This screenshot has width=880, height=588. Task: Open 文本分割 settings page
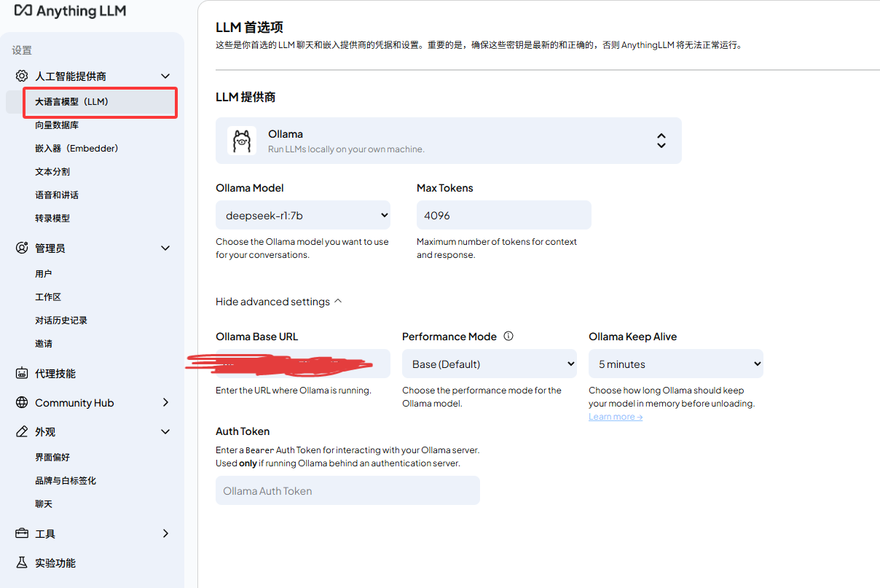tap(52, 172)
